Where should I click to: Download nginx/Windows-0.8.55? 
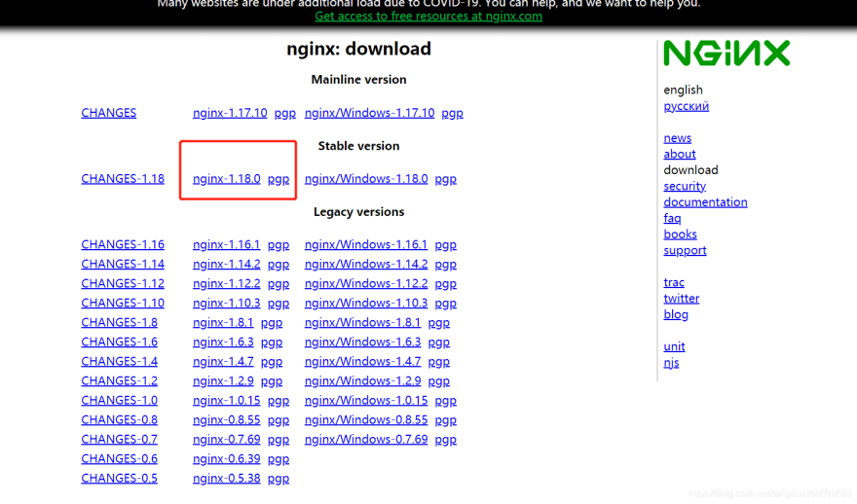[366, 420]
